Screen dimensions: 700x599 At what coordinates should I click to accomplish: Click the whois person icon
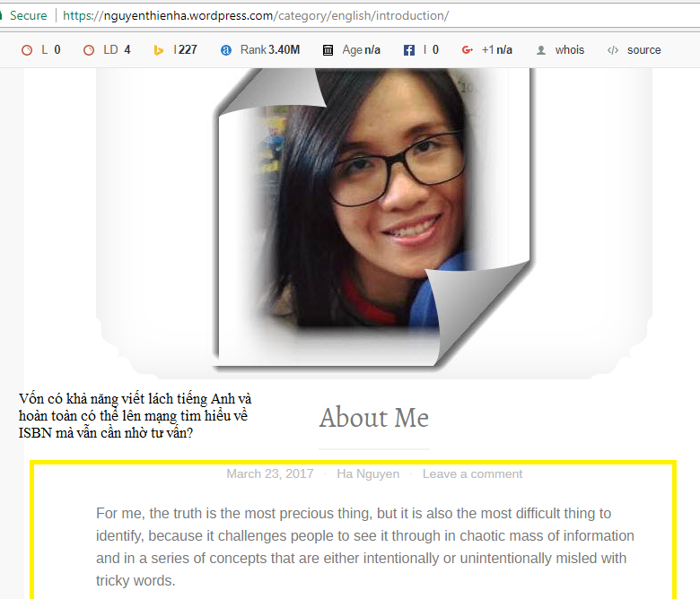(x=541, y=50)
